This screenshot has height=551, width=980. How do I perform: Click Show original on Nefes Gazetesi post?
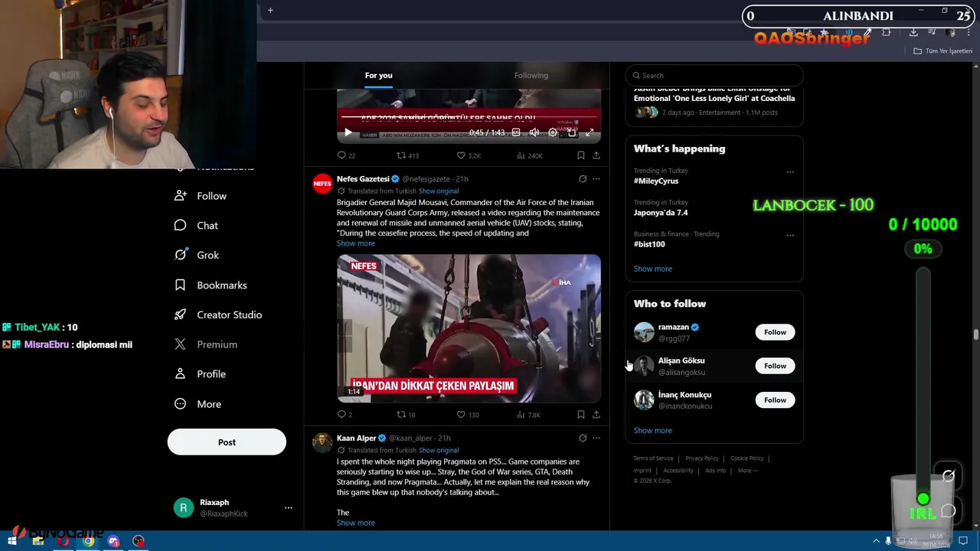(x=439, y=191)
